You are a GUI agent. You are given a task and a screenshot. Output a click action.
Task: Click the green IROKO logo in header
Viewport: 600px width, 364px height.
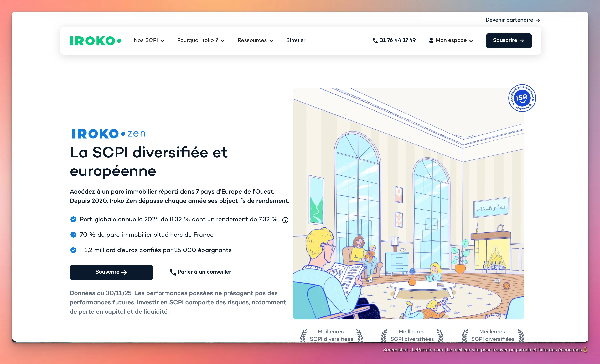coord(95,41)
